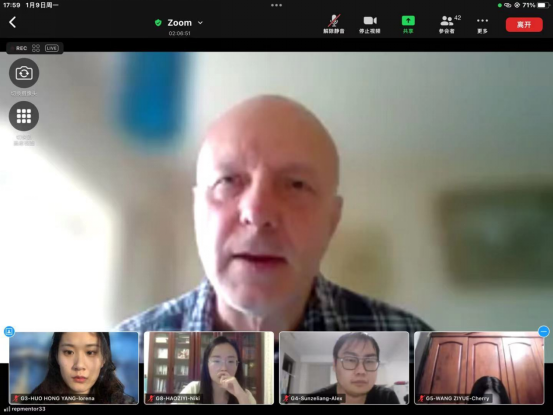553x415 pixels.
Task: Select Sunzeliang-Alex video thumbnail
Action: (x=344, y=368)
